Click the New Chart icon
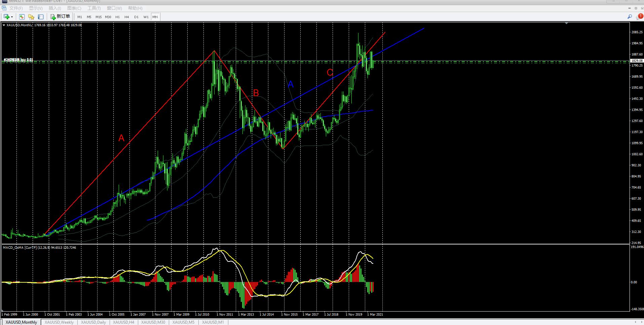The height and width of the screenshot is (325, 644). 6,17
